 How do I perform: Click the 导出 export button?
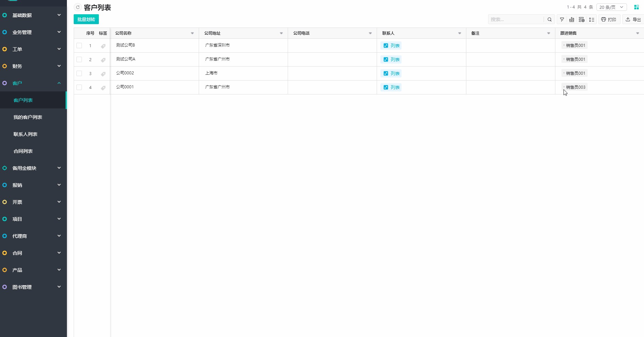pos(633,19)
